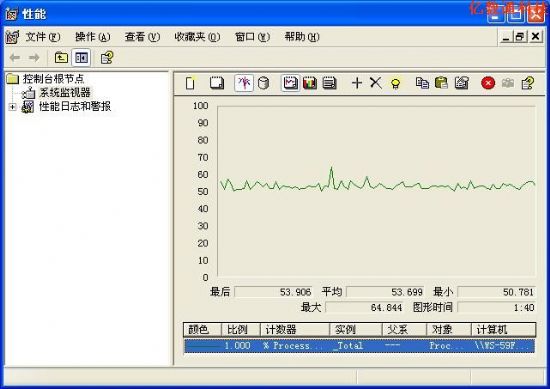The width and height of the screenshot is (550, 389).
Task: Switch to the View Report display
Action: click(329, 83)
